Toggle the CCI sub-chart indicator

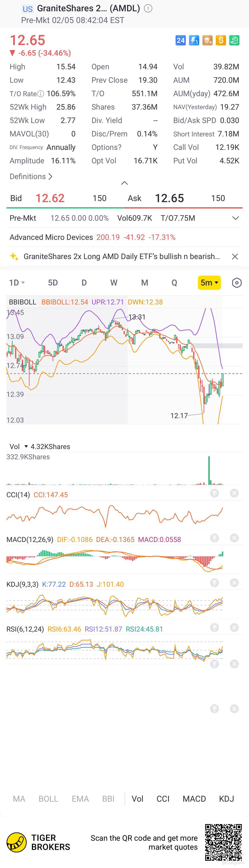pyautogui.click(x=163, y=798)
